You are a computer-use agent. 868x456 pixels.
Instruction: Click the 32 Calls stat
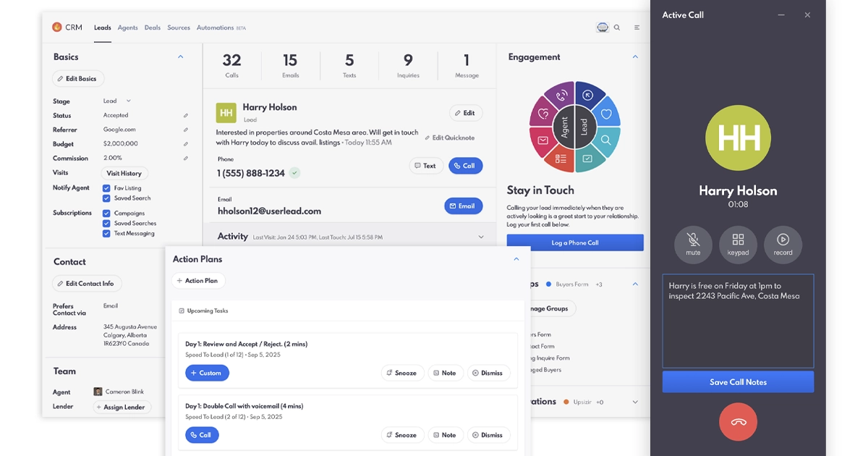[231, 65]
